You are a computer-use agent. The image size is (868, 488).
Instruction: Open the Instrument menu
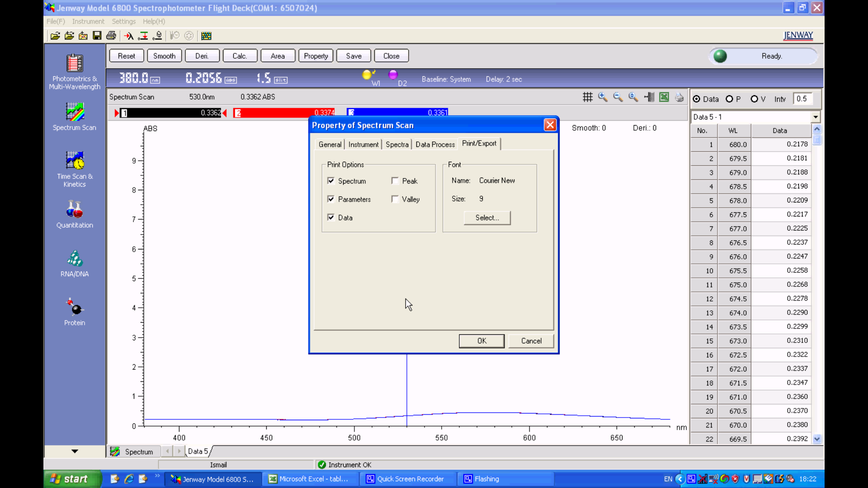coord(88,21)
